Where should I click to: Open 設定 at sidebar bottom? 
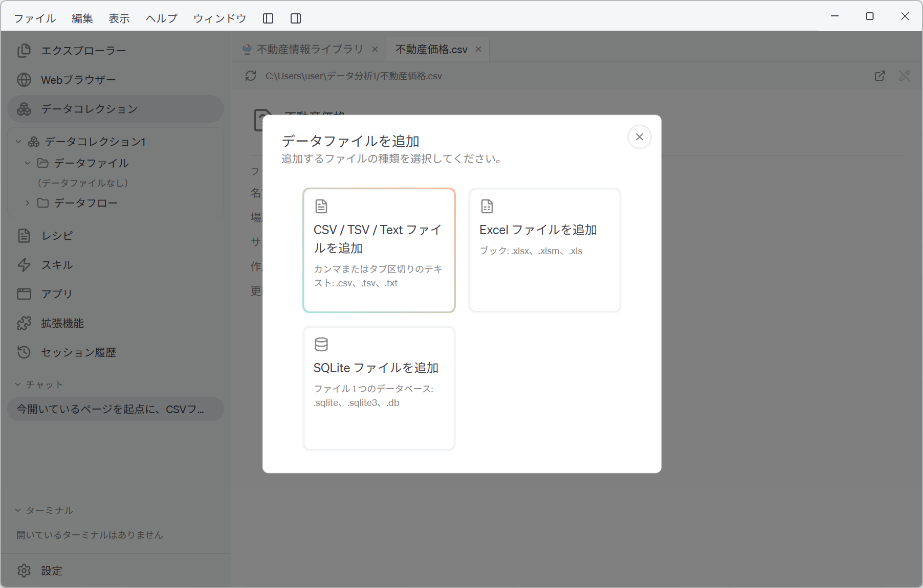coord(116,571)
